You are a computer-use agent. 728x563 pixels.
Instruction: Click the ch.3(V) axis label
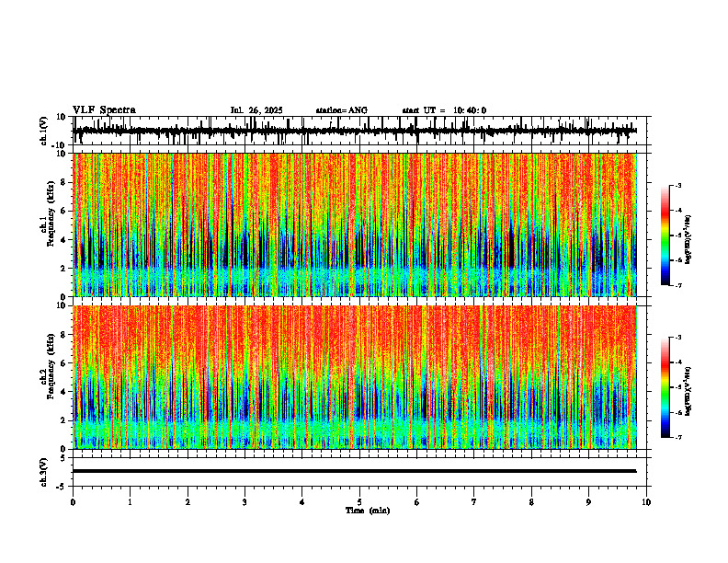[x=44, y=472]
